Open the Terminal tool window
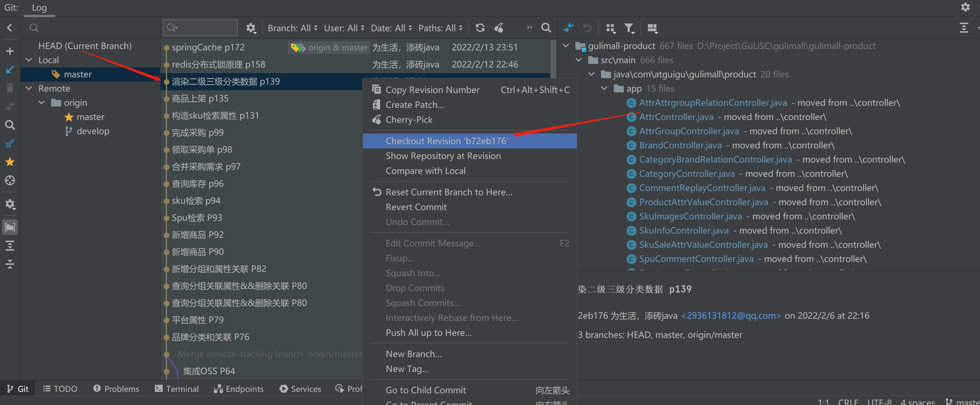The image size is (980, 405). (x=177, y=389)
